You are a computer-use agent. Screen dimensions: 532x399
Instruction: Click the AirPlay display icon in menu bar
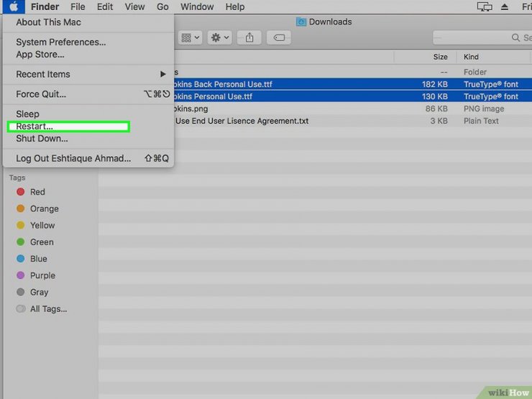[485, 6]
